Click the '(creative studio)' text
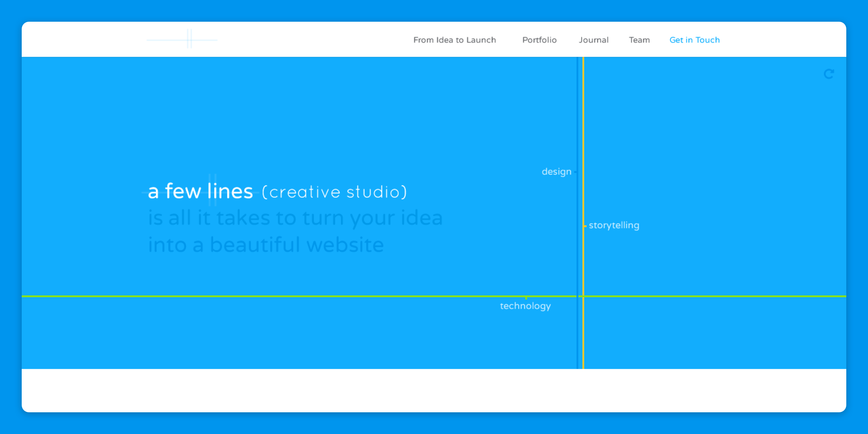868x434 pixels. tap(333, 192)
